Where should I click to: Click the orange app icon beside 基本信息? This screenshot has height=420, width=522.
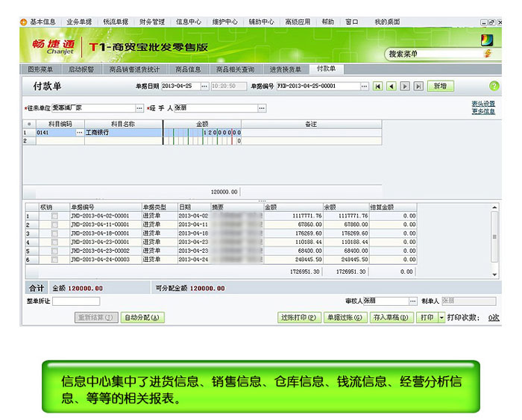[x=24, y=22]
